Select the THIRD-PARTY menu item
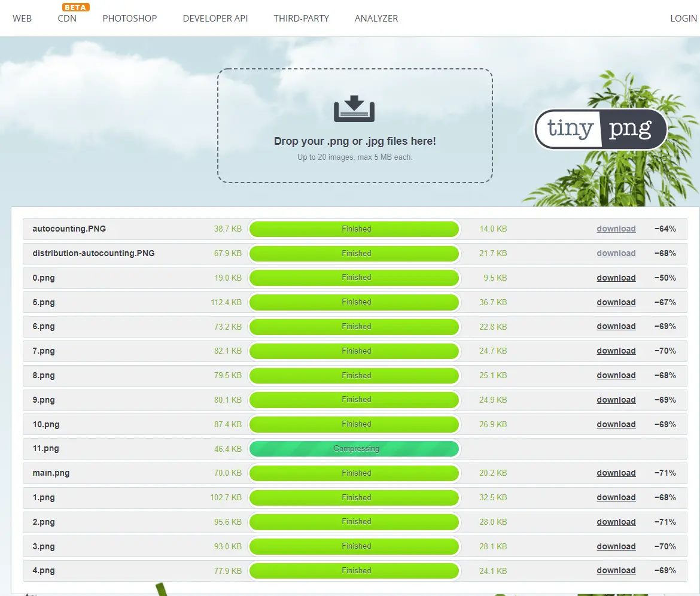The width and height of the screenshot is (700, 596). click(302, 19)
